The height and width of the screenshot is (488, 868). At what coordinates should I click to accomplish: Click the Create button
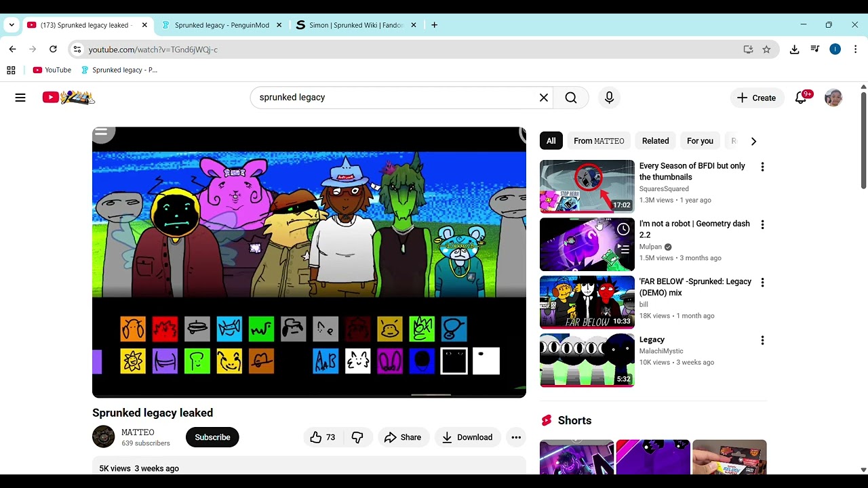tap(756, 98)
